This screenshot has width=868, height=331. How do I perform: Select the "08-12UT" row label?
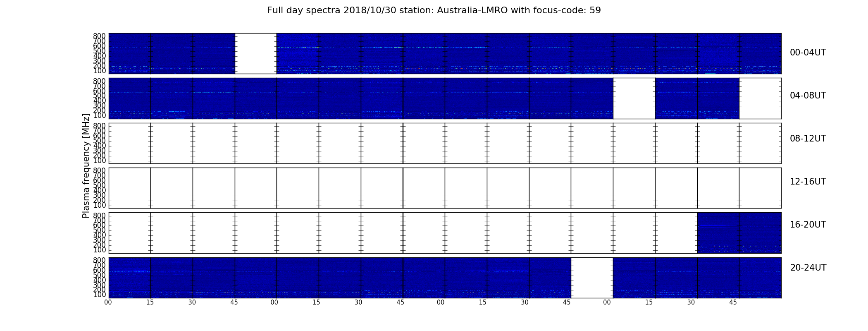(x=808, y=139)
